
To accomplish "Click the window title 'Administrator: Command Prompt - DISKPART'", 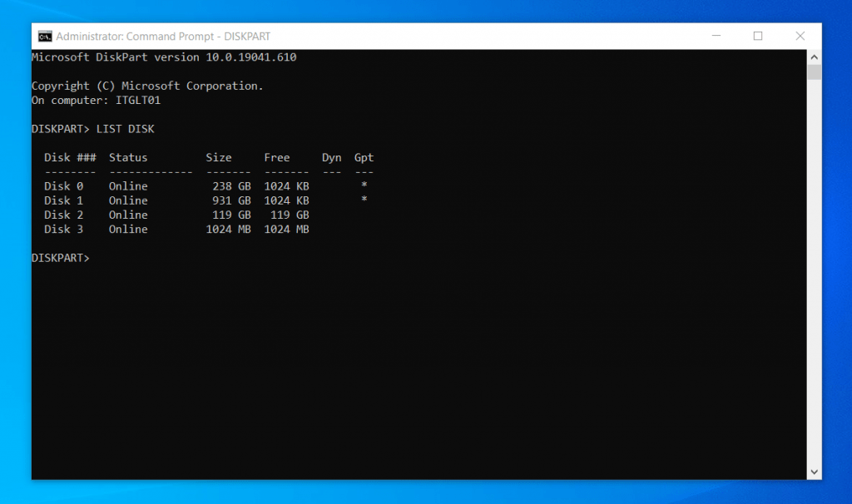I will [163, 37].
